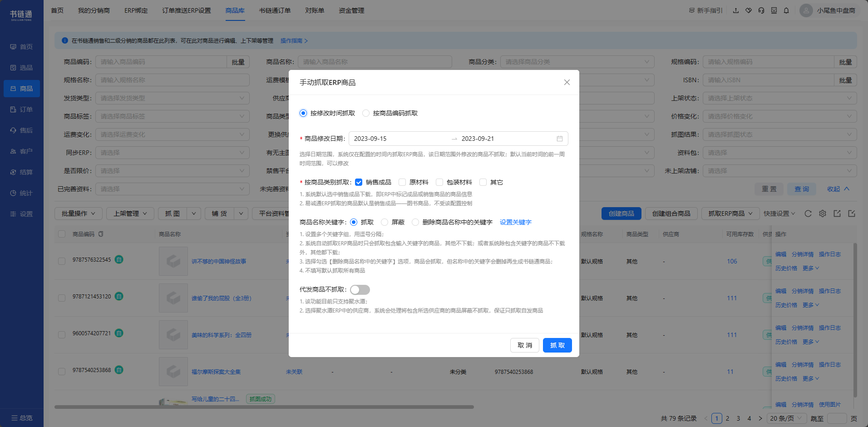
Task: Open 上架管理 dropdown
Action: pos(130,213)
